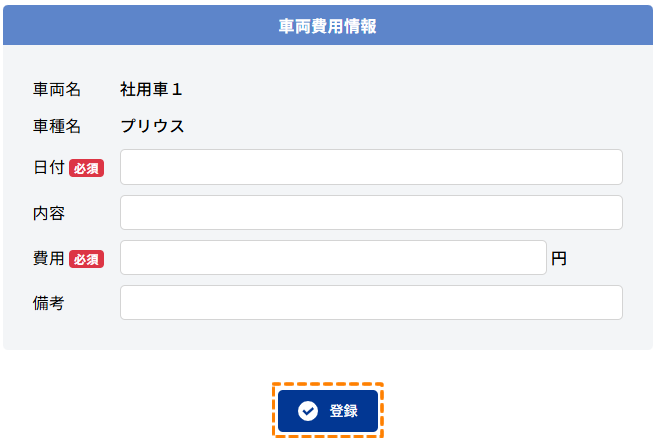The width and height of the screenshot is (663, 443).
Task: Click the 車種名 label
Action: tap(56, 126)
